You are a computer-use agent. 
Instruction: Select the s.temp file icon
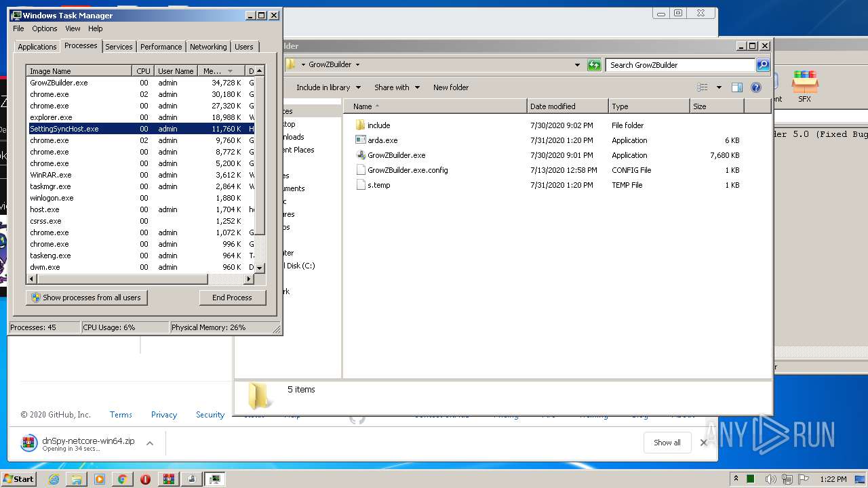tap(361, 185)
